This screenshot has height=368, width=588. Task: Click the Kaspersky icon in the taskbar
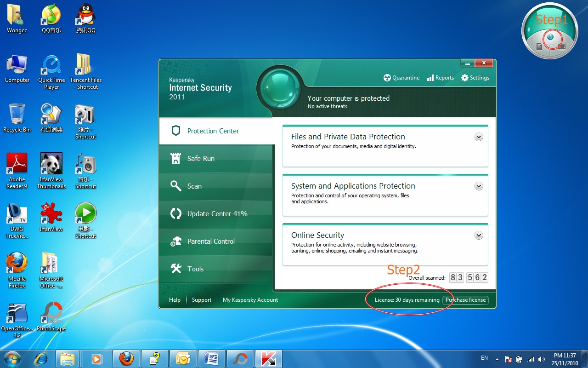268,358
